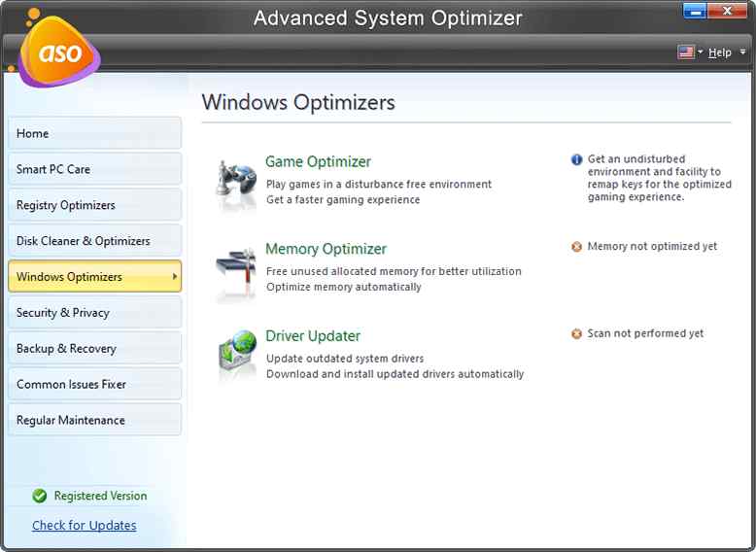The image size is (756, 552).
Task: Click the Game Optimizer title link
Action: (x=318, y=162)
